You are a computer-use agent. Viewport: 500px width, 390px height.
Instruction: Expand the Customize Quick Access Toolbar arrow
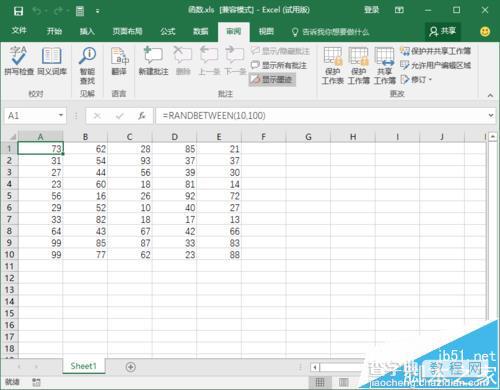click(97, 12)
